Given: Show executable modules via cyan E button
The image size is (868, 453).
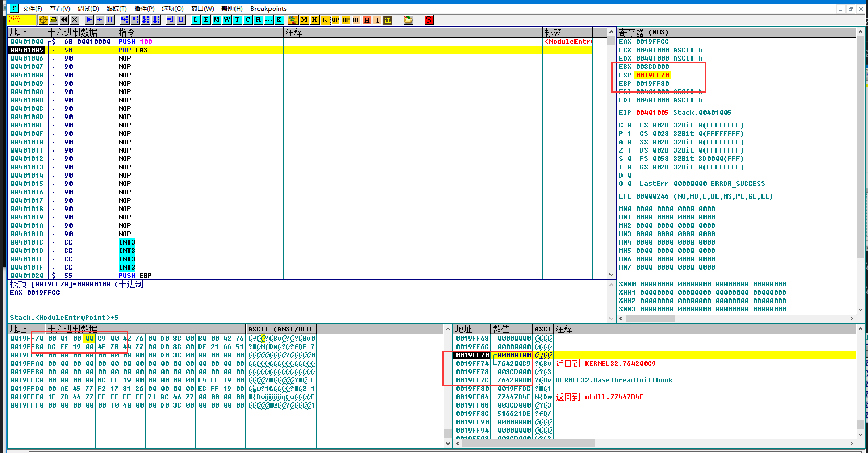Looking at the screenshot, I should (x=206, y=20).
